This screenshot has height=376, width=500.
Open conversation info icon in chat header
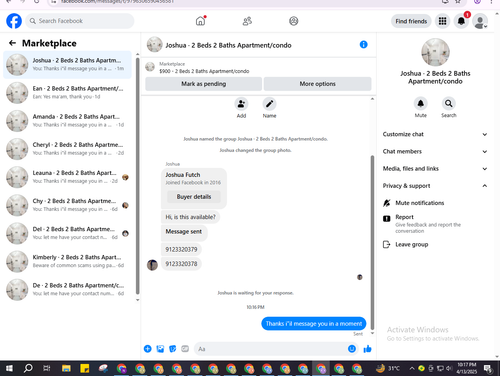coord(363,44)
